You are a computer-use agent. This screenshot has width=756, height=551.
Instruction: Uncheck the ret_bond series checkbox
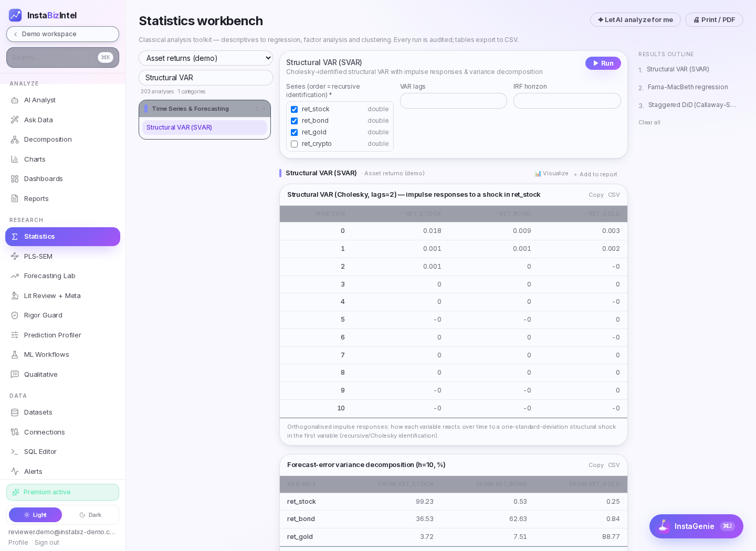(x=295, y=121)
